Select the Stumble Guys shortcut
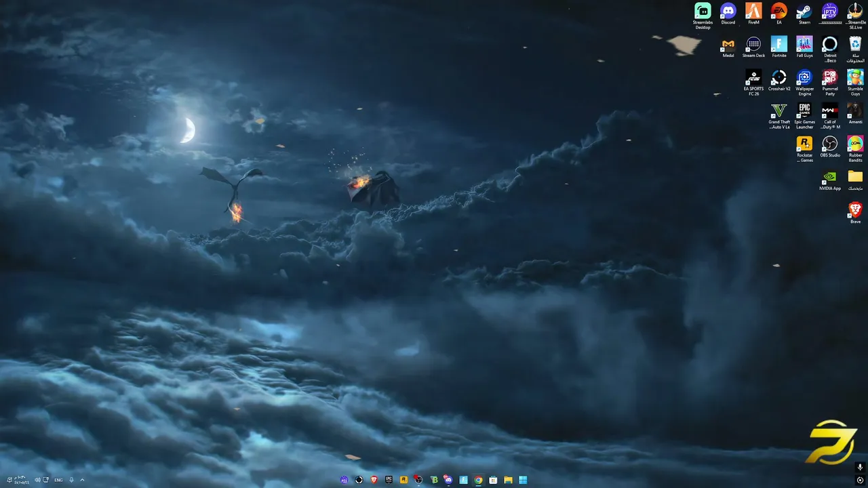This screenshot has width=868, height=488. click(855, 83)
